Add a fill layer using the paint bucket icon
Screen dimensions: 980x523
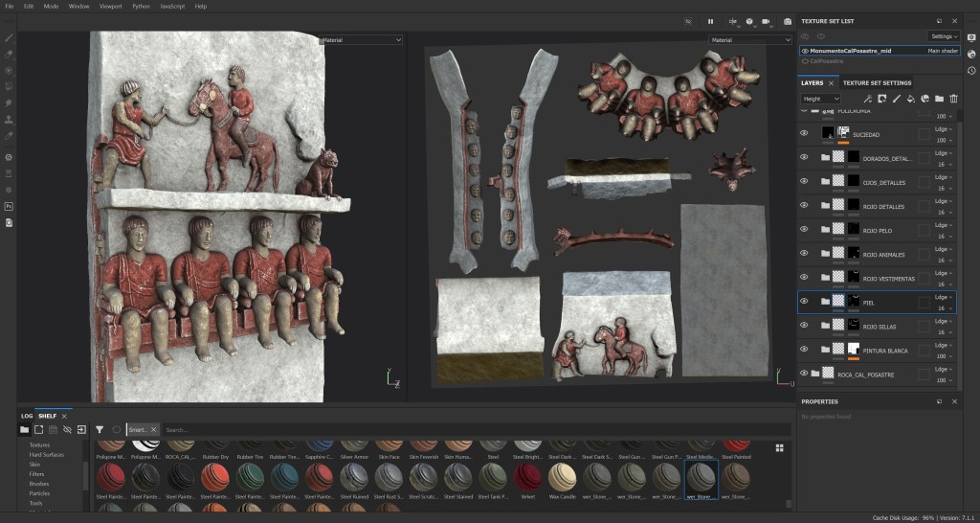pyautogui.click(x=910, y=99)
